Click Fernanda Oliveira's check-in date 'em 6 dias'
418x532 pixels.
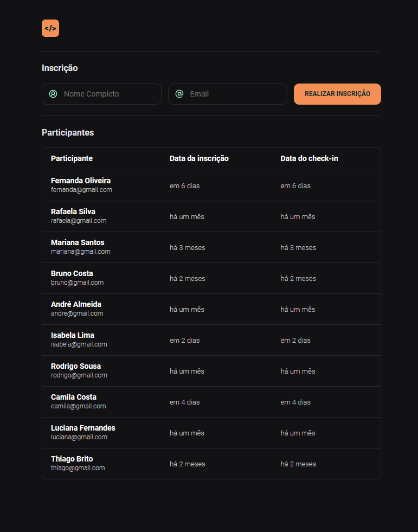(x=295, y=185)
